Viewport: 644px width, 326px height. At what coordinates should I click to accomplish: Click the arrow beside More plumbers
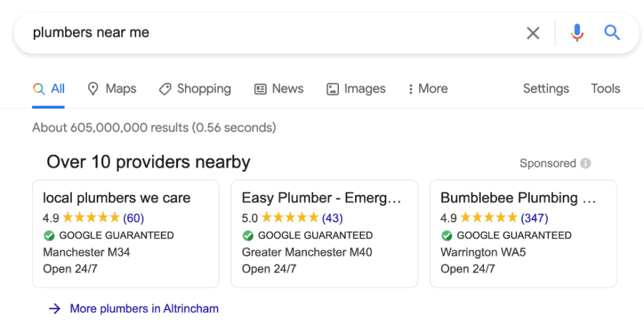coord(55,309)
